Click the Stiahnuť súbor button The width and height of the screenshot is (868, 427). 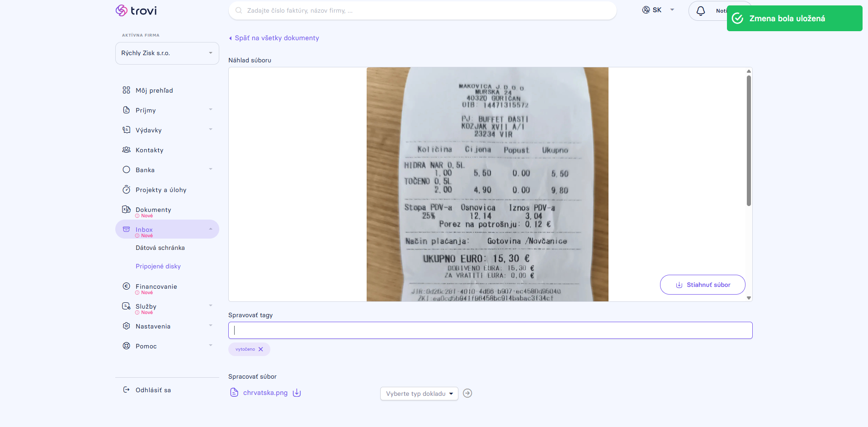(703, 285)
